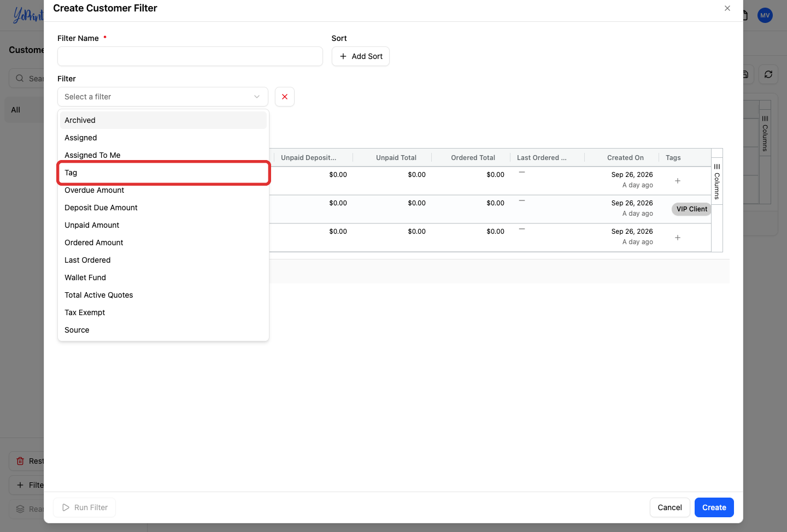The width and height of the screenshot is (787, 532).
Task: Choose Deposit Due Amount filter option
Action: point(163,208)
